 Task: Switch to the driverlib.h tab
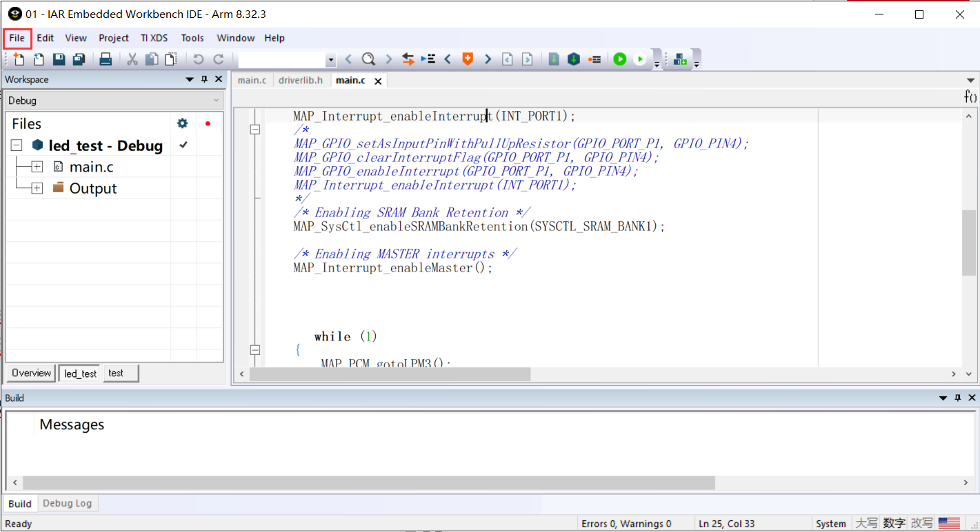coord(301,80)
